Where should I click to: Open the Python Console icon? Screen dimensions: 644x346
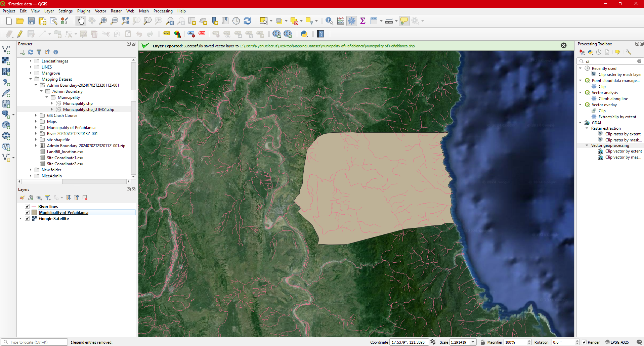(304, 34)
